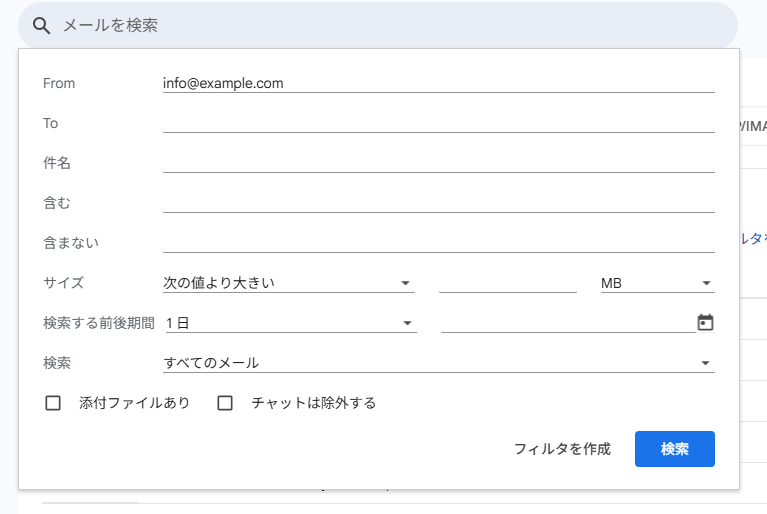767x514 pixels.
Task: Open the 1日 date range dropdown
Action: [288, 323]
